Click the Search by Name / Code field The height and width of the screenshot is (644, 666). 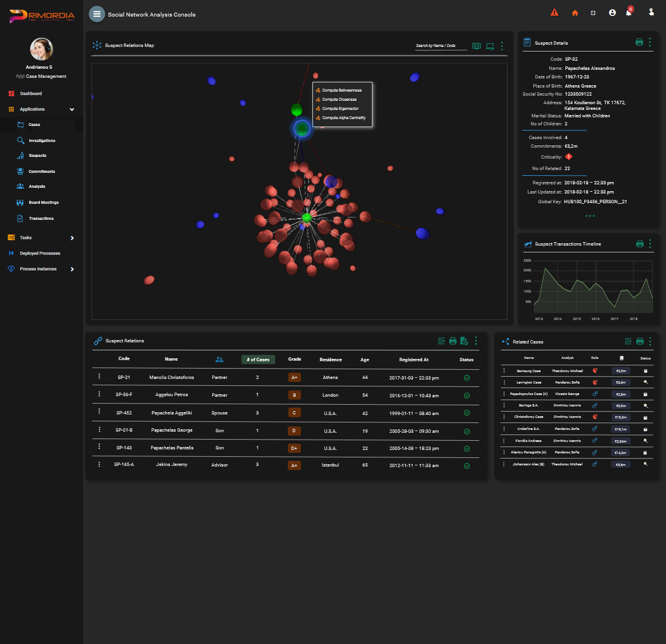(441, 46)
